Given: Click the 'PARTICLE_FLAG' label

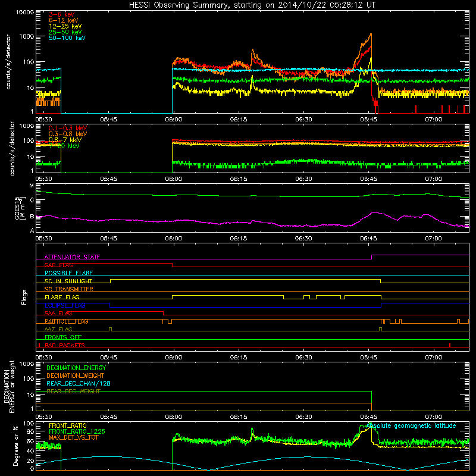Looking at the screenshot, I should click(67, 321).
